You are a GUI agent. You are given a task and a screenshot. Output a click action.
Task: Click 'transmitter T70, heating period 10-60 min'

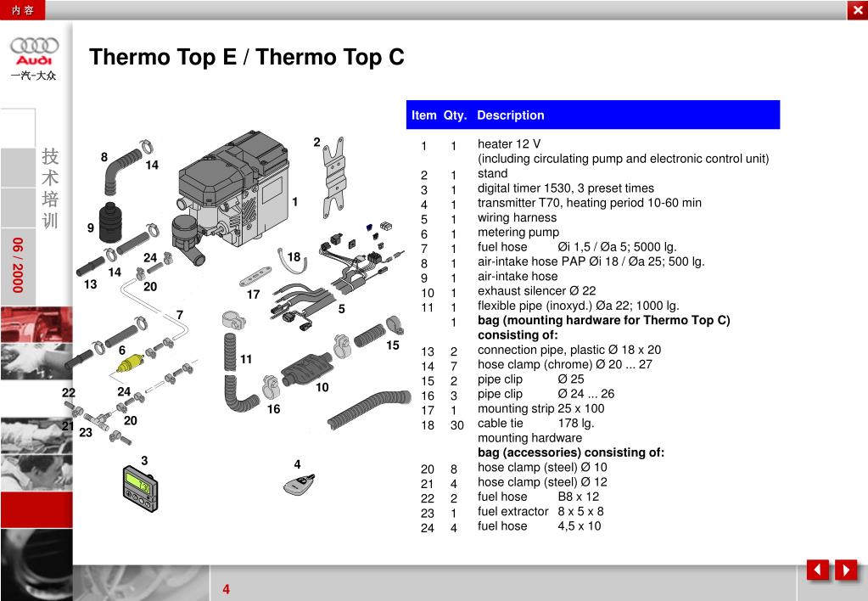[590, 203]
